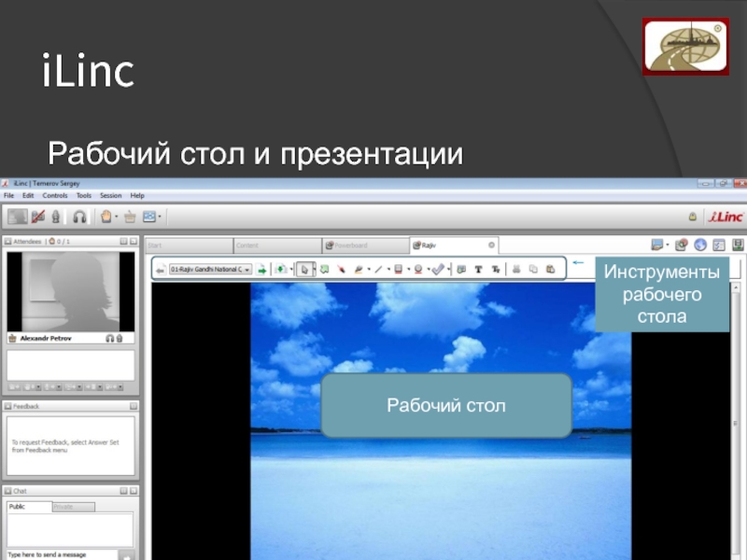Click the green upload content icon
This screenshot has width=747, height=560.
coord(281,269)
